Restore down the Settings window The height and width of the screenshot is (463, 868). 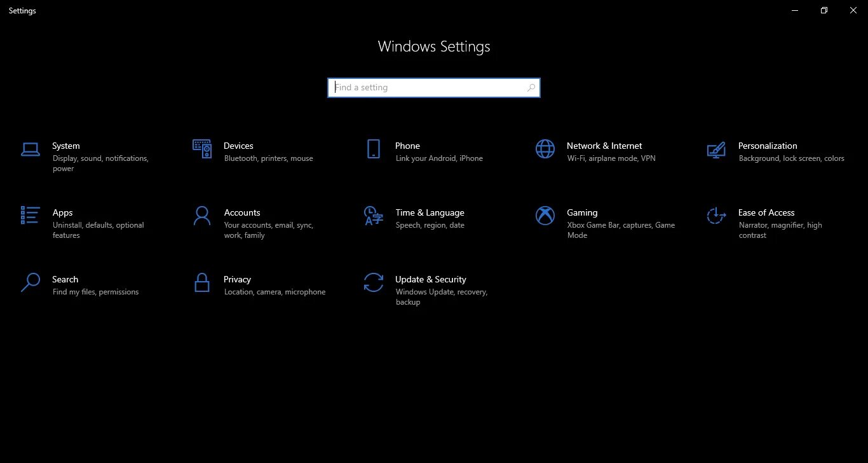click(x=824, y=10)
